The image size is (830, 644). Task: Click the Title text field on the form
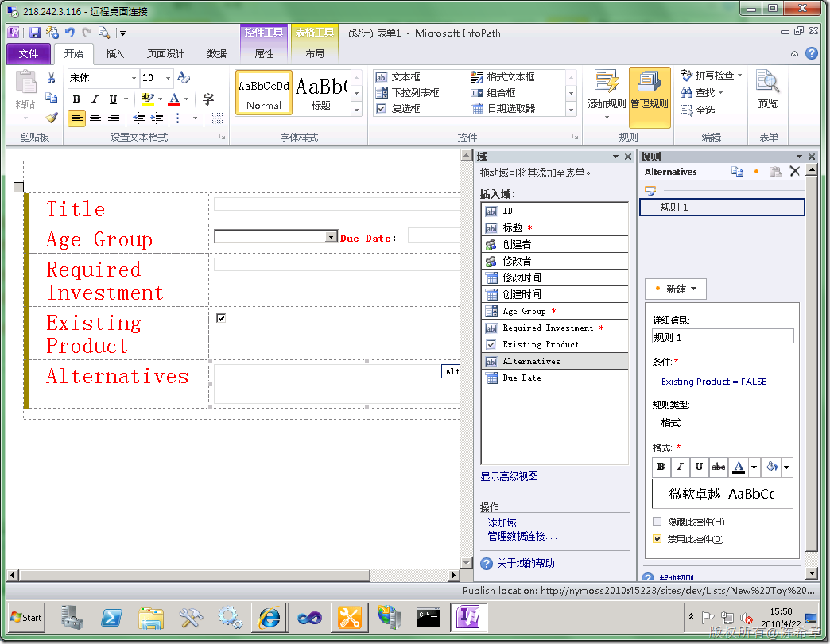pyautogui.click(x=339, y=204)
